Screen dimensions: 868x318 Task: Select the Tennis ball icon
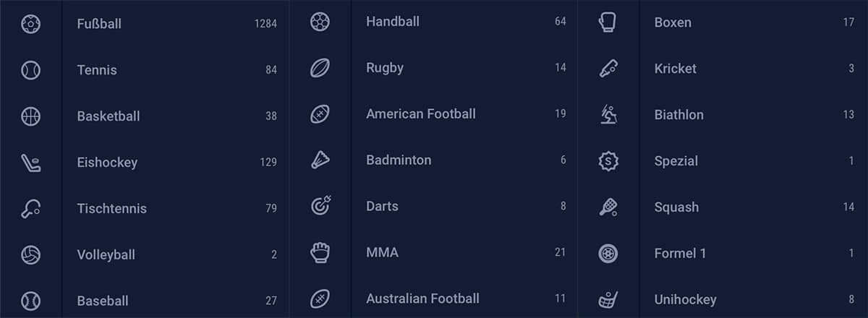pos(30,70)
